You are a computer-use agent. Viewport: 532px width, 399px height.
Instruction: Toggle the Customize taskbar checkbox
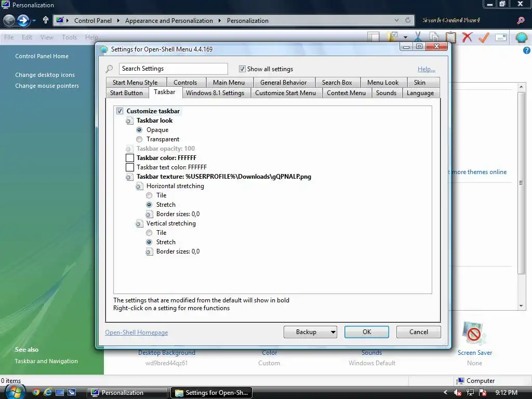pos(119,111)
